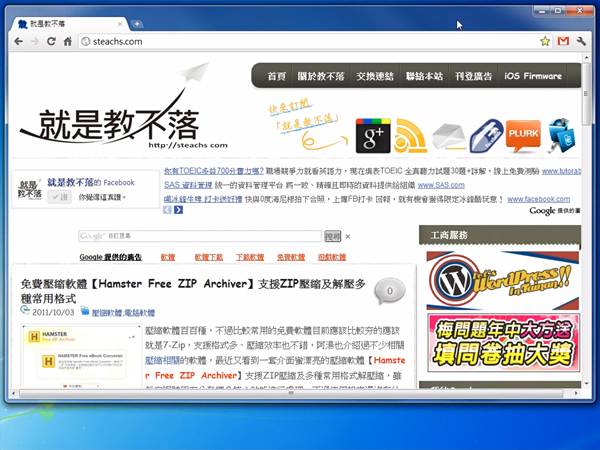Show previous ads with left arrow
This screenshot has width=600, height=450.
tap(167, 210)
